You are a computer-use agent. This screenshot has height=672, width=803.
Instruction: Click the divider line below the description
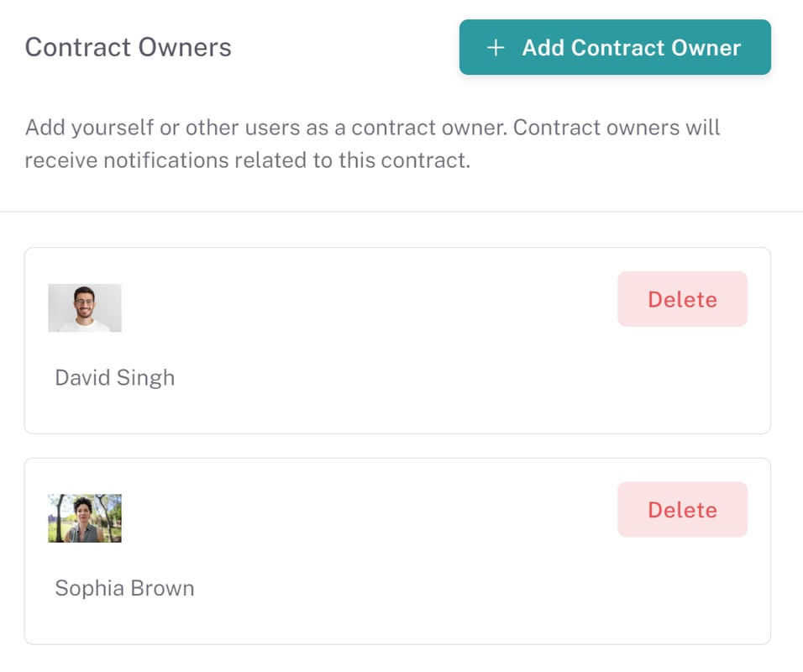pos(401,212)
